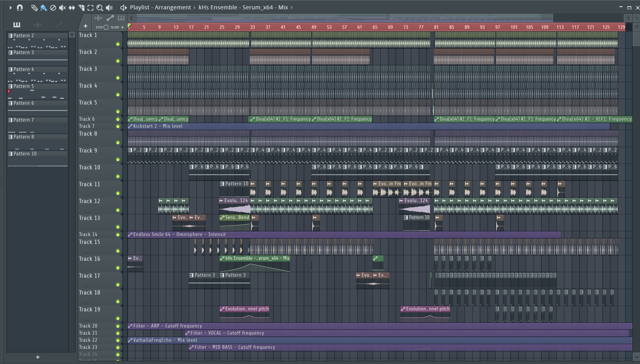Toggle the STEP editing checkbox

[x=106, y=27]
